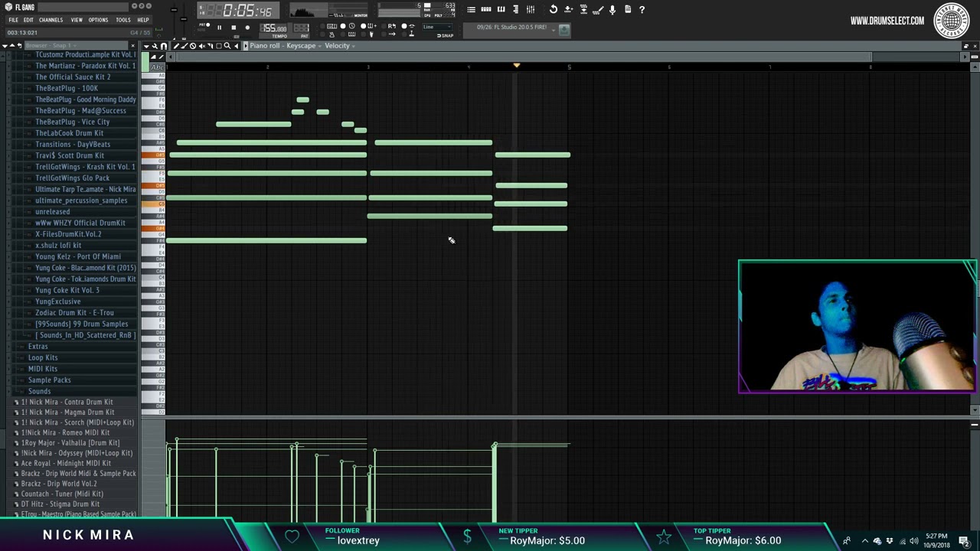Open the Velocity event editor dropdown
The image size is (980, 551).
(338, 46)
